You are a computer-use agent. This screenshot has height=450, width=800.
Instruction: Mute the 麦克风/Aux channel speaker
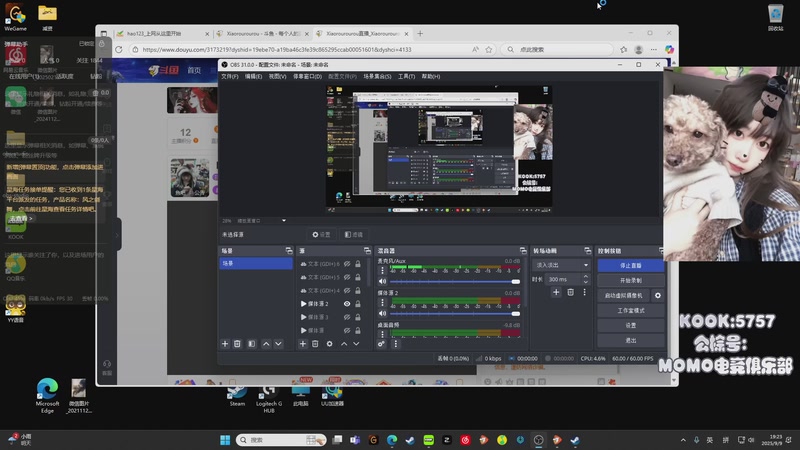[x=382, y=281]
